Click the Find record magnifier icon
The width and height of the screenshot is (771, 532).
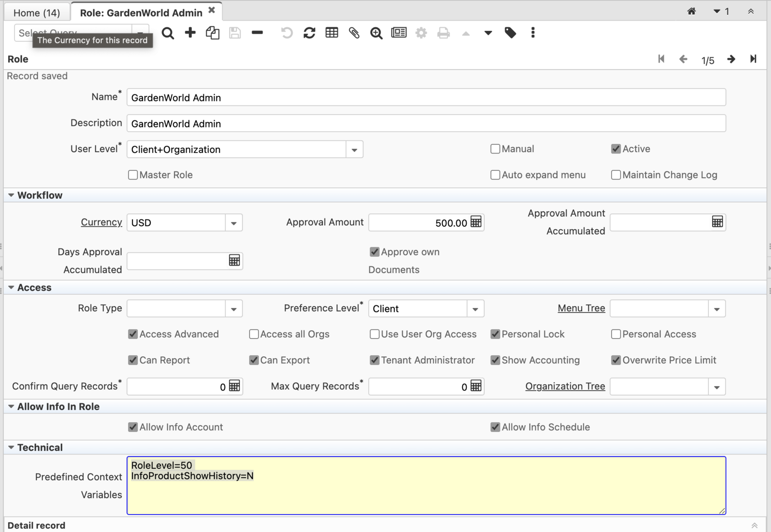[168, 33]
